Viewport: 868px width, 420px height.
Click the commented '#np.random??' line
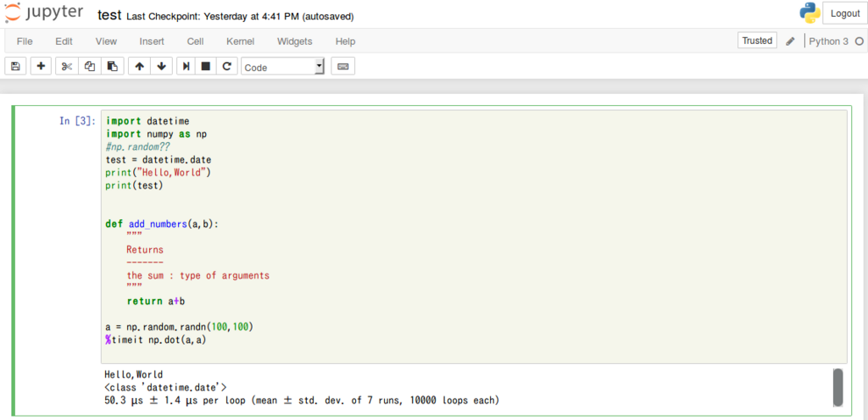coord(138,146)
